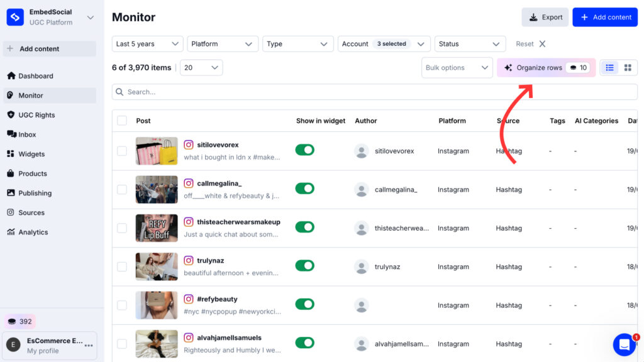The image size is (644, 362).
Task: Click the search magnifier icon
Action: tap(119, 92)
